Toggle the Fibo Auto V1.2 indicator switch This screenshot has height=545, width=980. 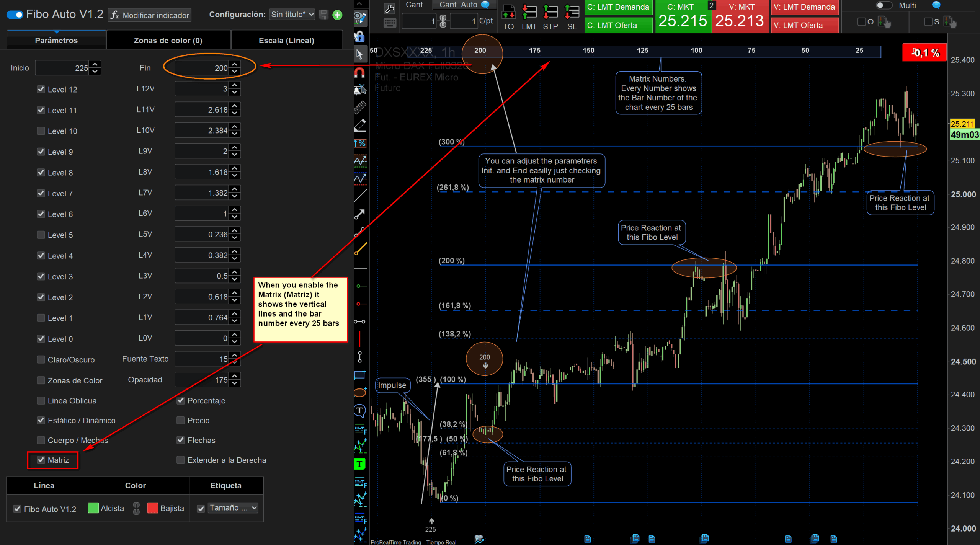click(x=15, y=15)
